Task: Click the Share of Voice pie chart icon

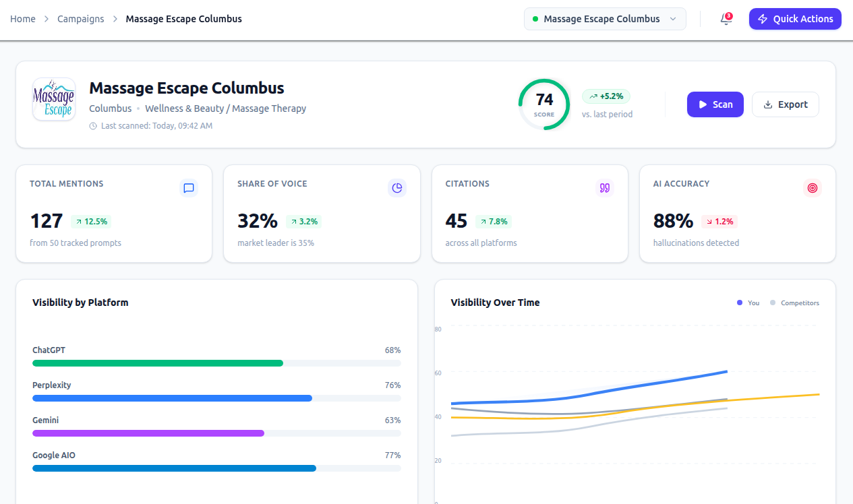Action: pyautogui.click(x=397, y=188)
